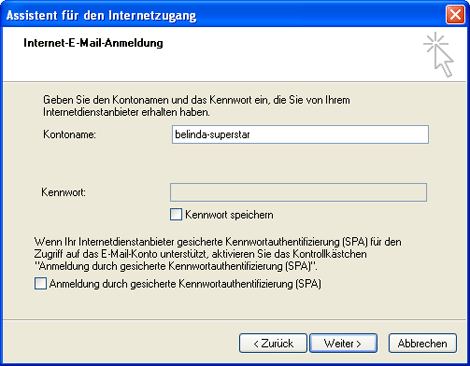Click the SPA explanation paragraph starting 'Wenn Ihr'
This screenshot has width=470, height=366.
click(218, 254)
